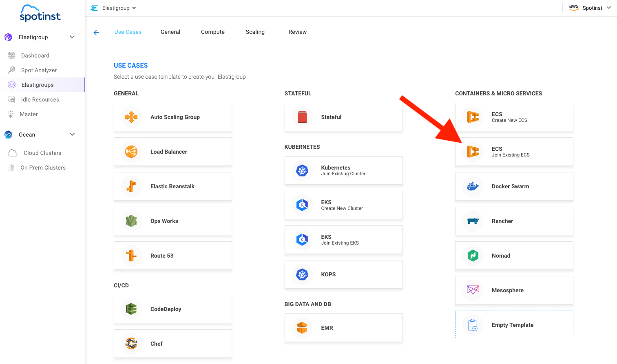Click the Spot Analyzer sidebar icon
The height and width of the screenshot is (364, 617).
[11, 70]
